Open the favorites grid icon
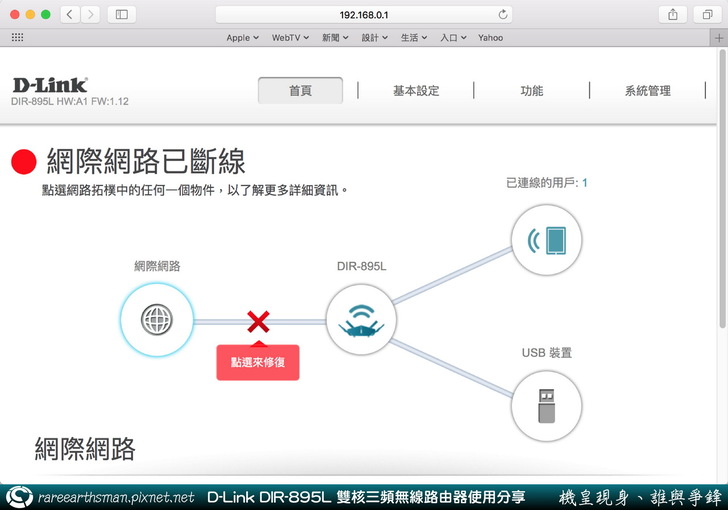 pos(17,38)
